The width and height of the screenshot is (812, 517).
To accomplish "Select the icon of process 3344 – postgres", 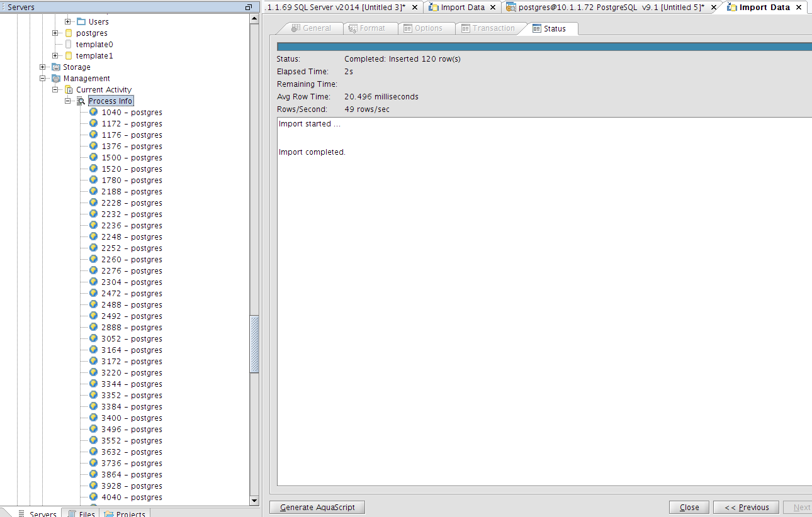I will click(94, 384).
